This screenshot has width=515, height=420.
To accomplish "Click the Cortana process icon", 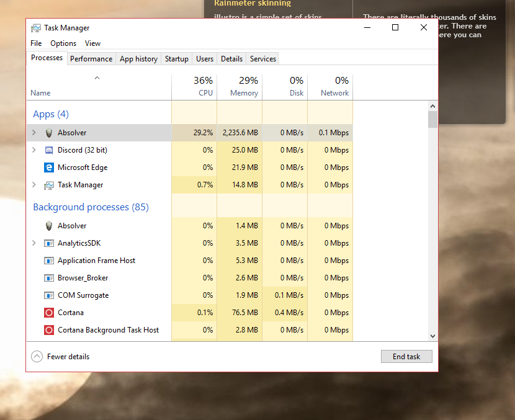I will [49, 313].
